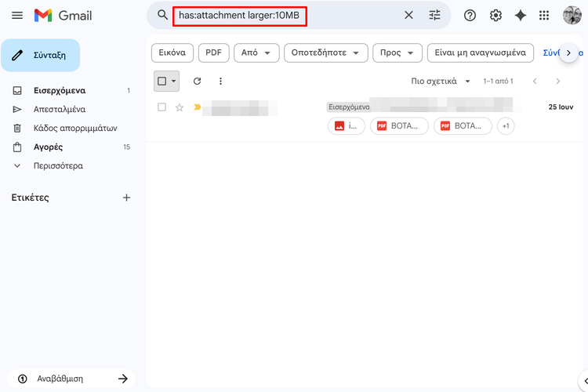The image size is (588, 392).
Task: Click the Σύνταξη compose button
Action: (x=41, y=56)
